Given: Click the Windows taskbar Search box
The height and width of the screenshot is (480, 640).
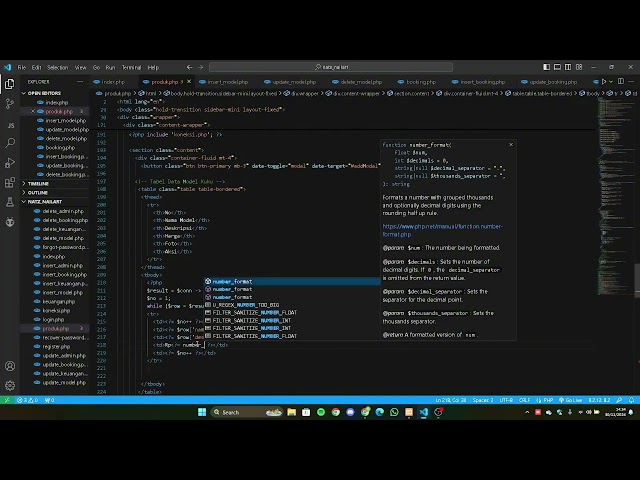Looking at the screenshot, I should tap(239, 412).
